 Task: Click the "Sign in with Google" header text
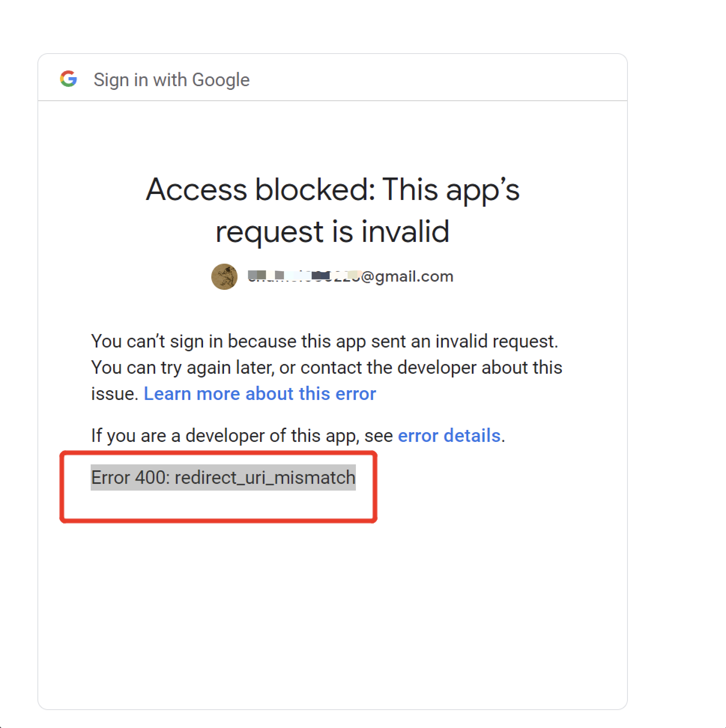click(172, 79)
